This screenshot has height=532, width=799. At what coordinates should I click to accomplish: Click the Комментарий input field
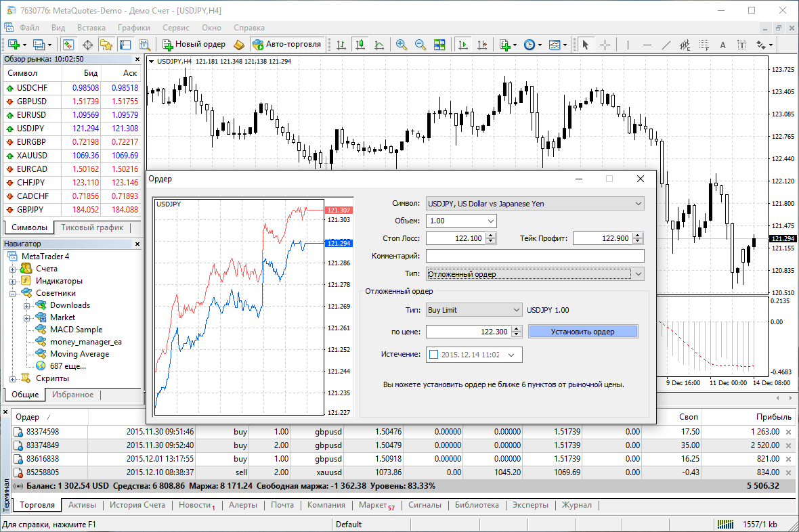coord(535,256)
